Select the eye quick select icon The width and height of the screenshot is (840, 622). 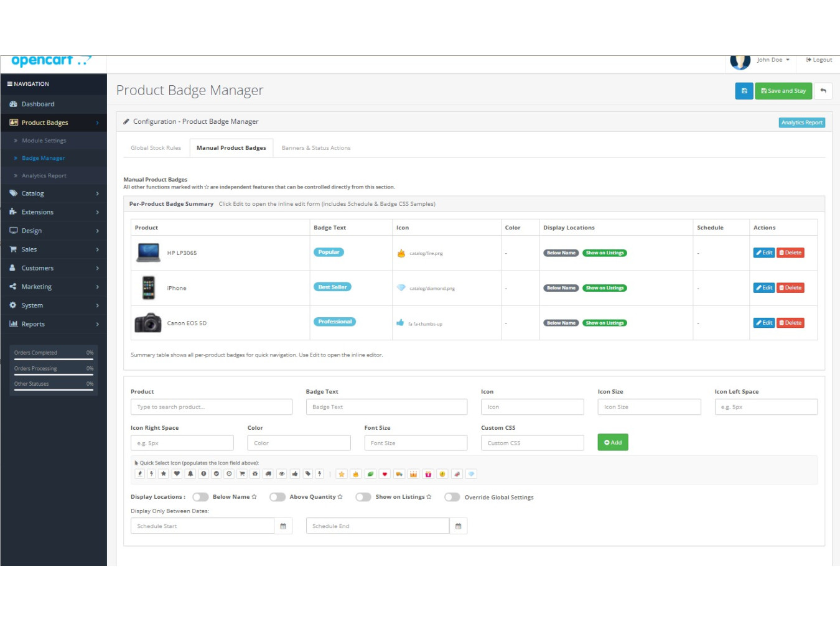pyautogui.click(x=281, y=474)
